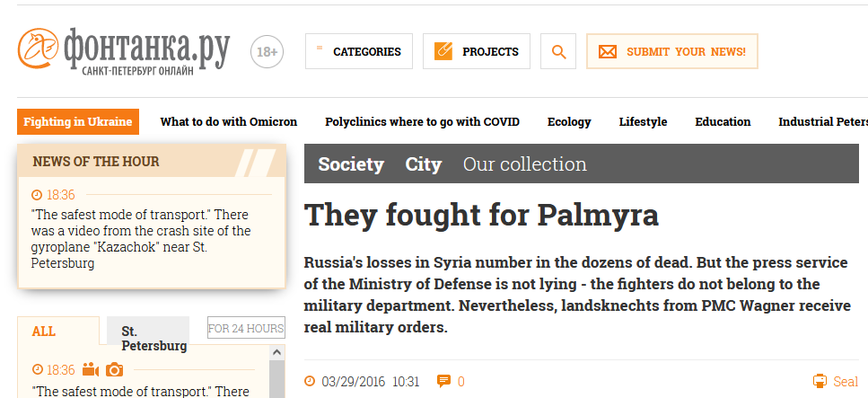Select the Fighting in Ukraine topic
The width and height of the screenshot is (868, 398).
click(78, 122)
